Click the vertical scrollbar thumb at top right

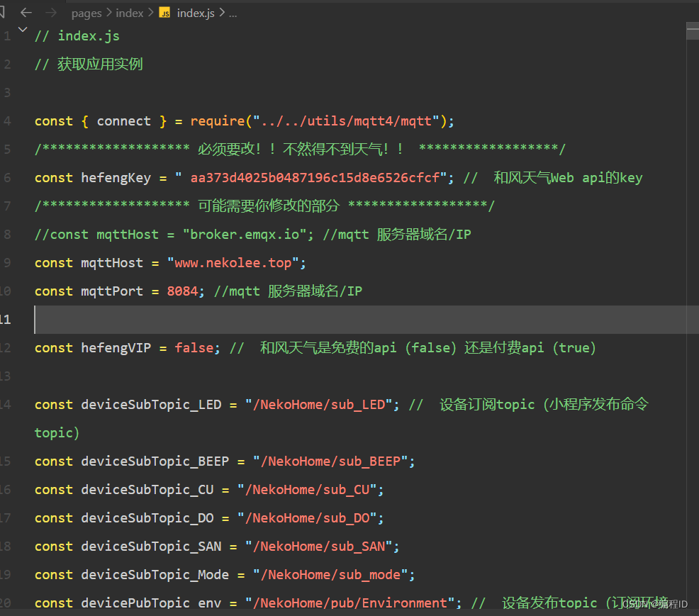[693, 31]
